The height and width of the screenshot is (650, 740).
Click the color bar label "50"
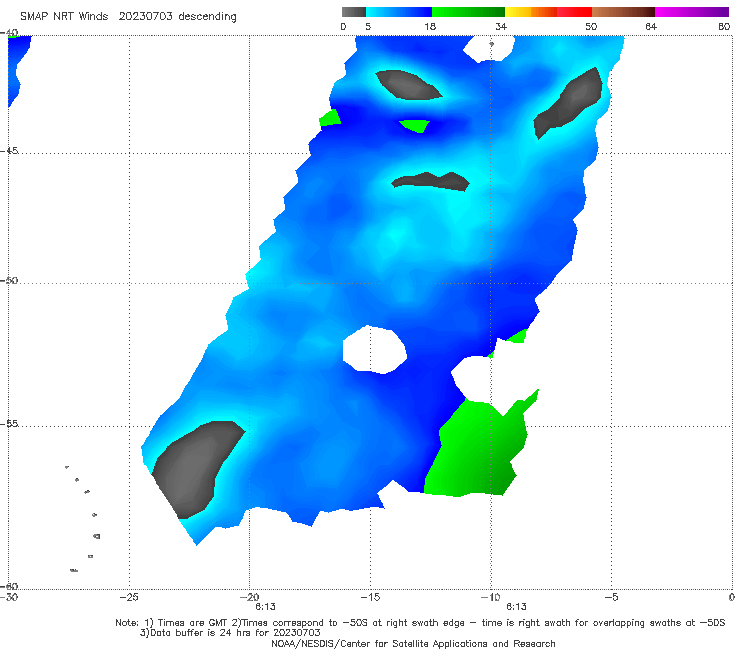point(591,26)
